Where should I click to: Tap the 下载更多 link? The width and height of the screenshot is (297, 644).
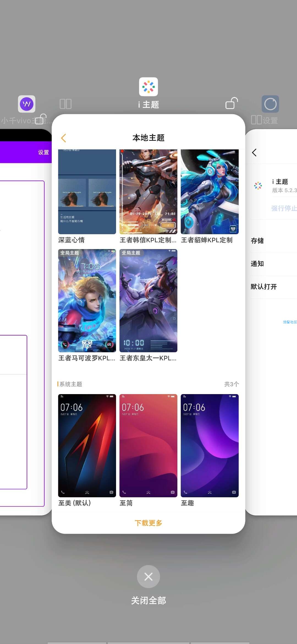click(x=148, y=523)
